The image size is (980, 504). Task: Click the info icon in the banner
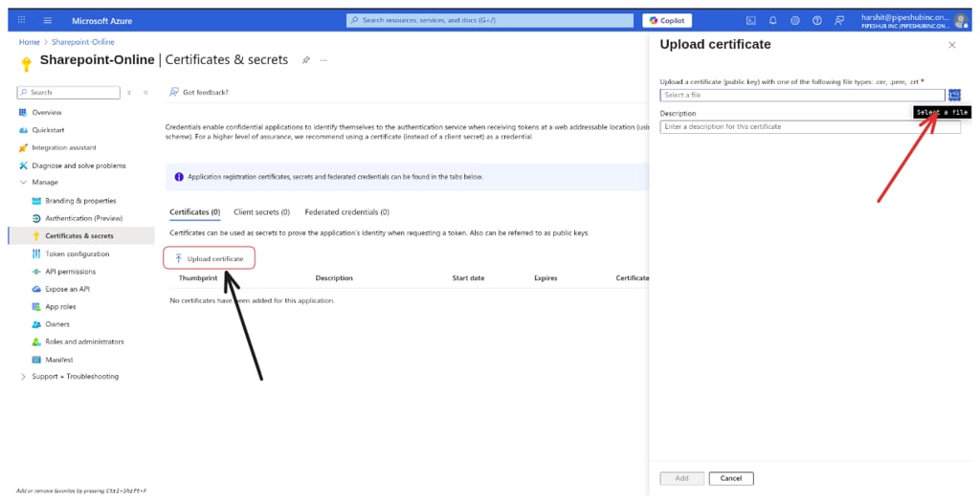tap(179, 177)
